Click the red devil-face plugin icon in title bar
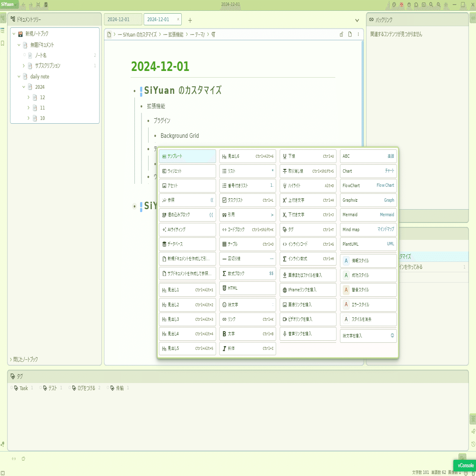 click(x=402, y=5)
